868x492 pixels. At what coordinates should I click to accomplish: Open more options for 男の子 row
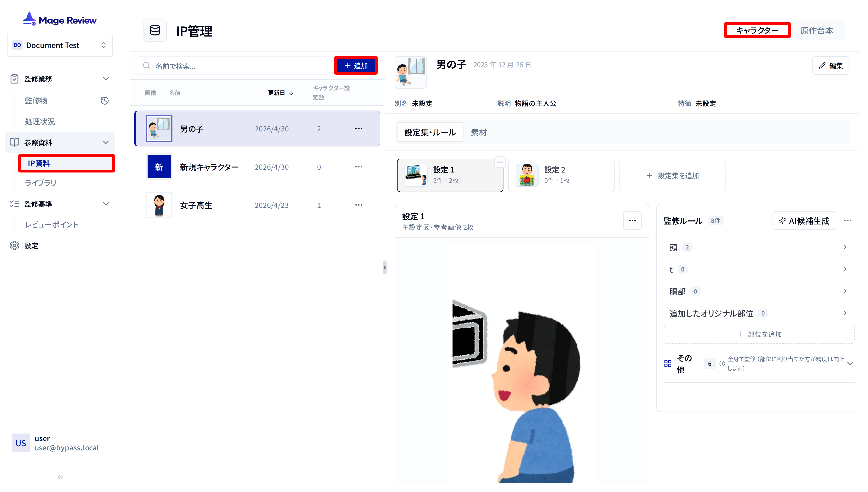coord(359,129)
